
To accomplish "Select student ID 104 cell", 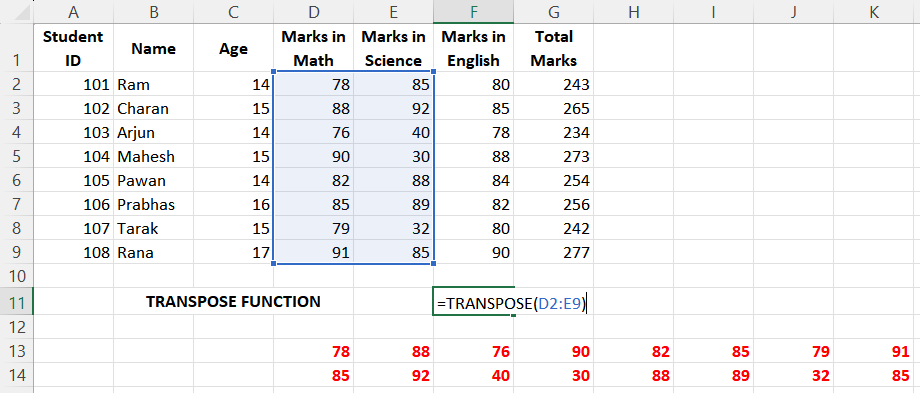I will (x=73, y=157).
